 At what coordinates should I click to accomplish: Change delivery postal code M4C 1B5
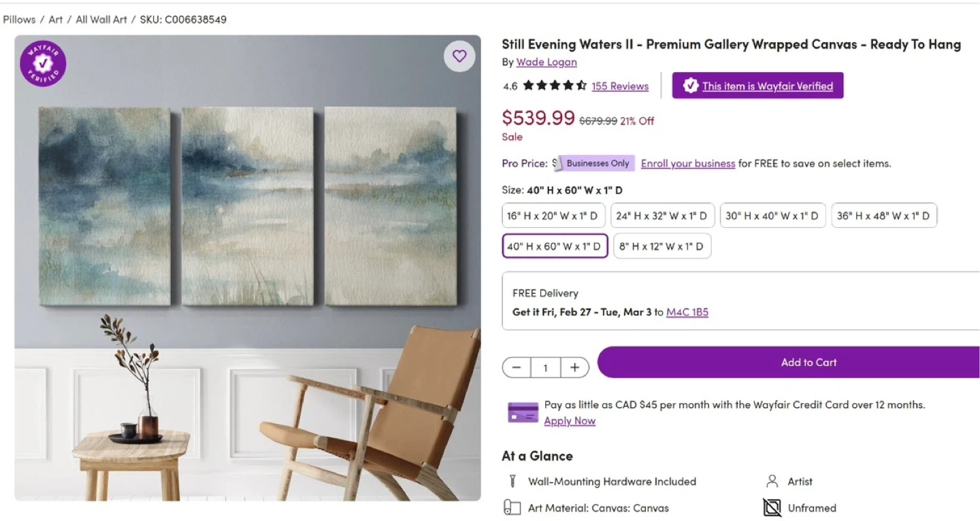[x=687, y=312]
